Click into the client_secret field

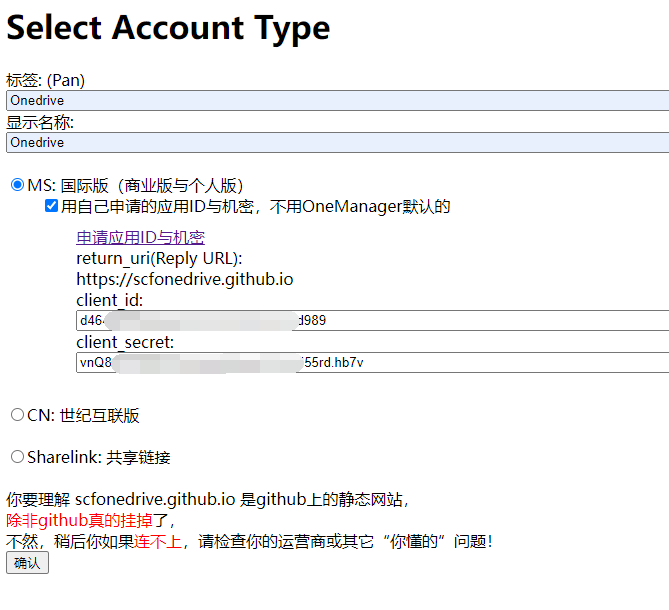pos(372,362)
